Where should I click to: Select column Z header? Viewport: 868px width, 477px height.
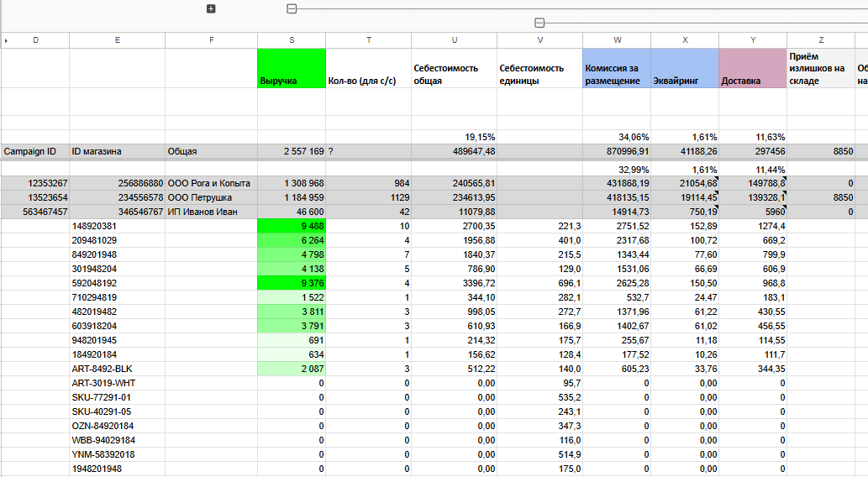pos(821,40)
